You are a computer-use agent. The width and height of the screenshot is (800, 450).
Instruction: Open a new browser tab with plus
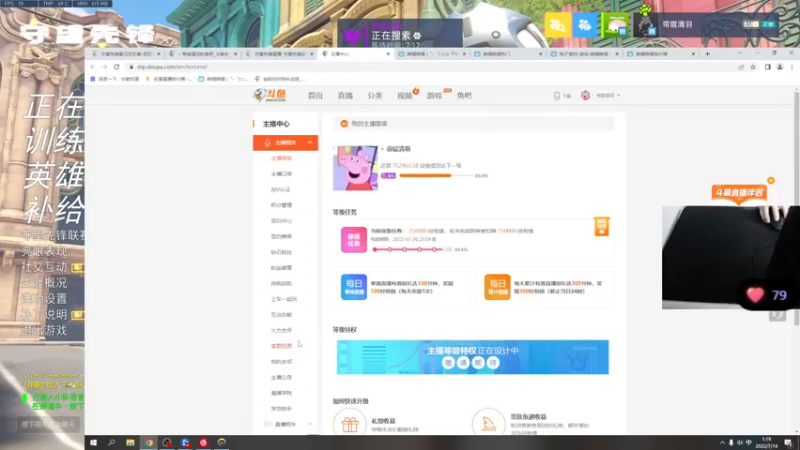click(707, 54)
